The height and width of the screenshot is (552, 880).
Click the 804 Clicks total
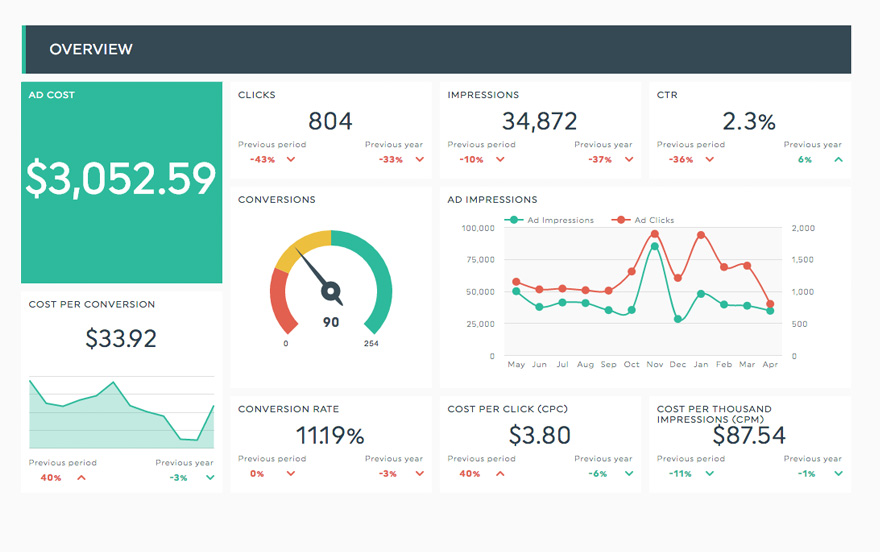330,122
